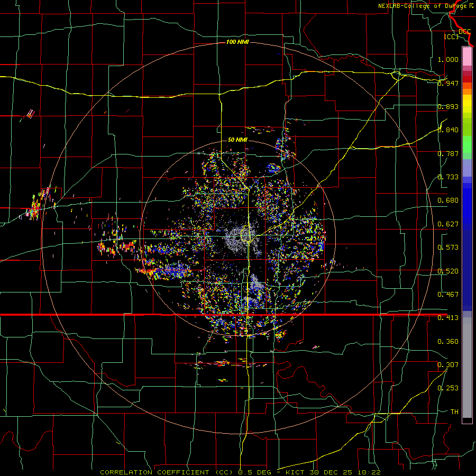Click the gray clutter at the radar center
The width and height of the screenshot is (476, 476).
242,239
